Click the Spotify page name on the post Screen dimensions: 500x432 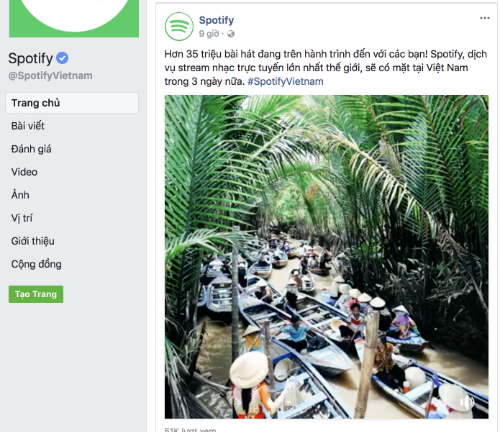216,20
